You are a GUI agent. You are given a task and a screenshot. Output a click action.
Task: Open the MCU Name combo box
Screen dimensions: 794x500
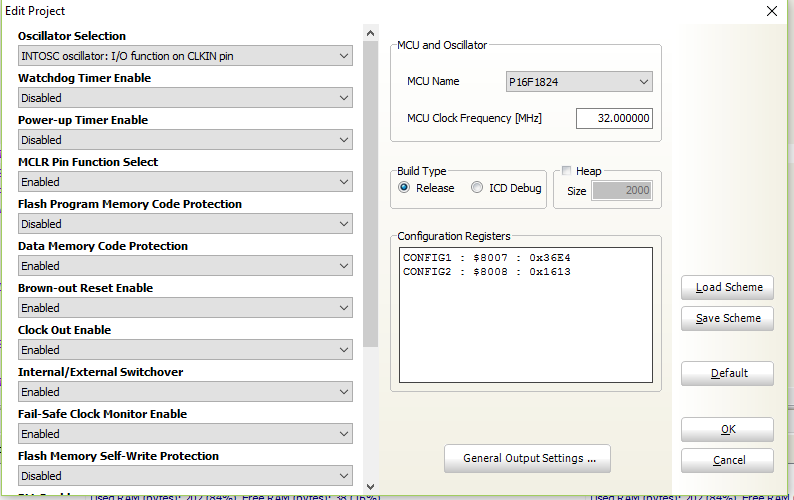579,82
